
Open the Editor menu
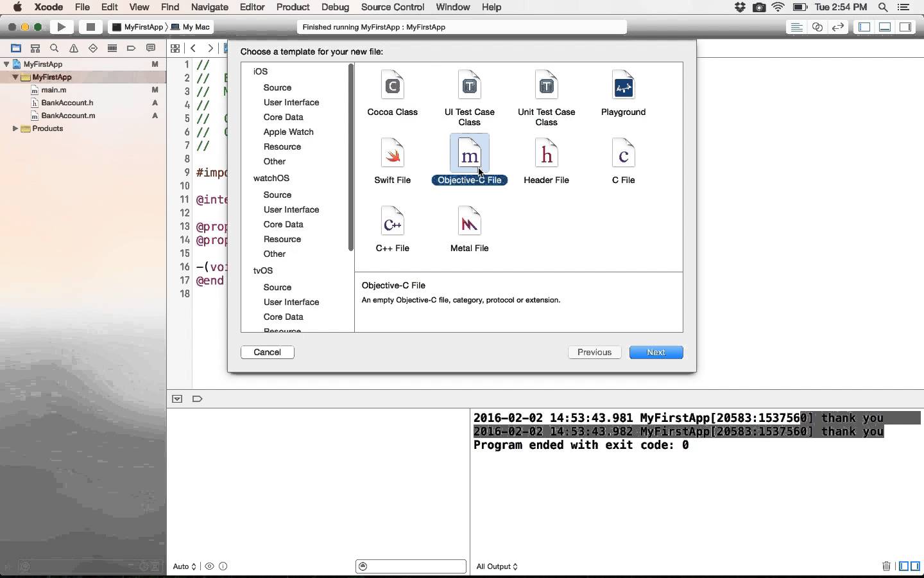pyautogui.click(x=252, y=7)
